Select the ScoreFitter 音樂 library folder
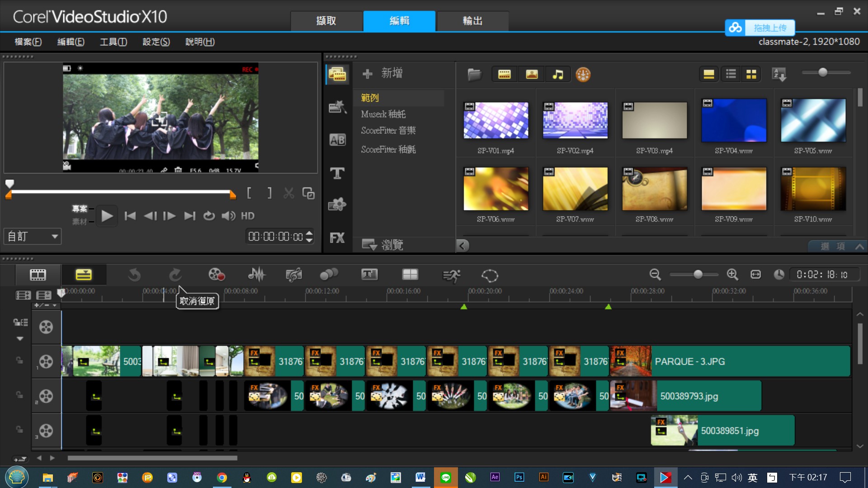This screenshot has width=868, height=488. coord(388,131)
